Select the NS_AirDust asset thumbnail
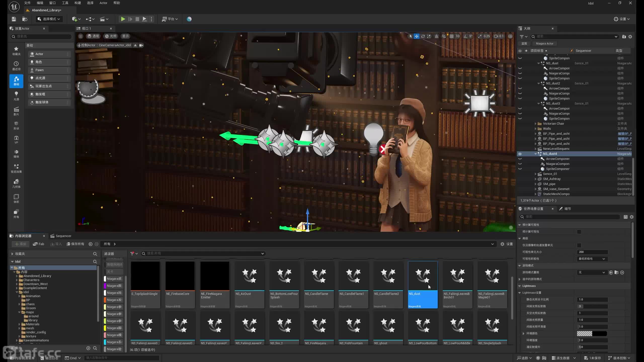 249,276
